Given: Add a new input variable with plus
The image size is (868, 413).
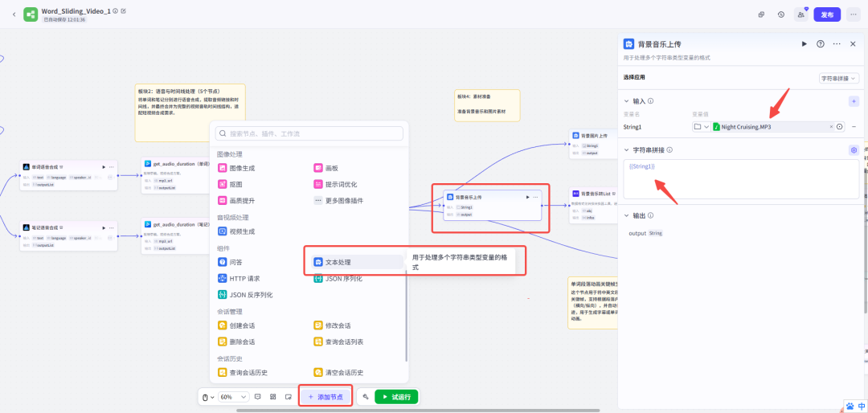Looking at the screenshot, I should [x=854, y=101].
